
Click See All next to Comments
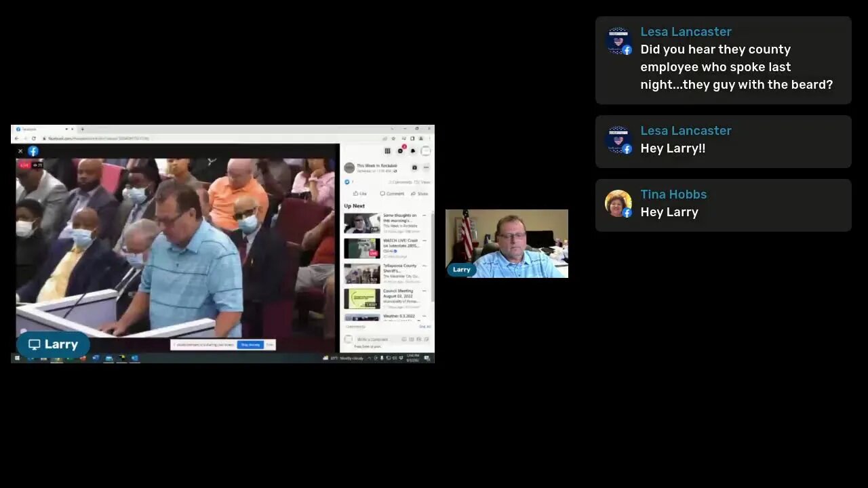click(425, 327)
